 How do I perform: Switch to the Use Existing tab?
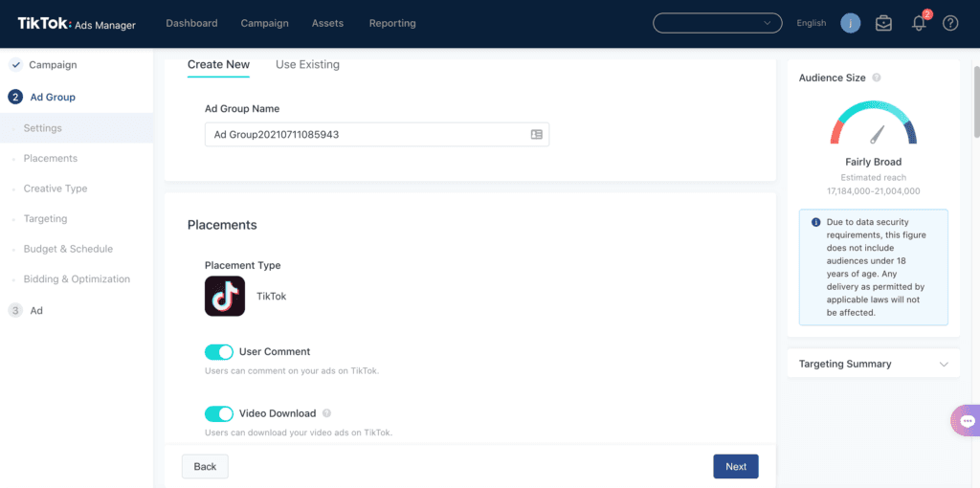[x=307, y=65]
